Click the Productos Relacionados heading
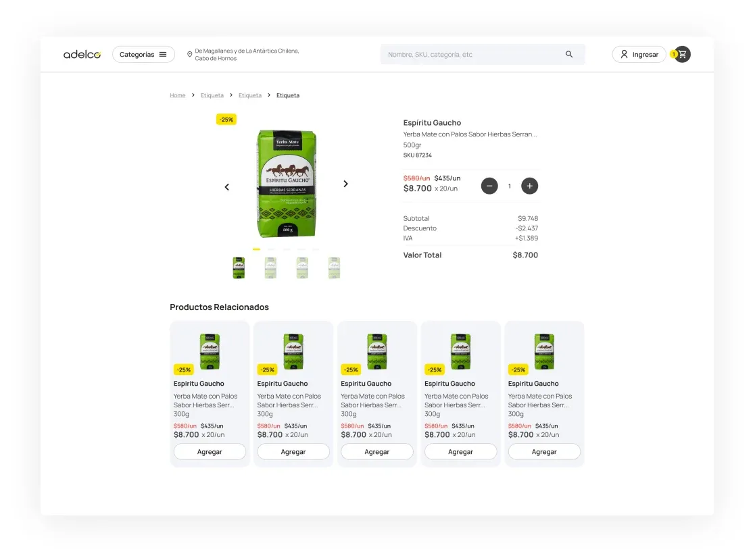Viewport: 755px width, 560px height. pyautogui.click(x=219, y=307)
